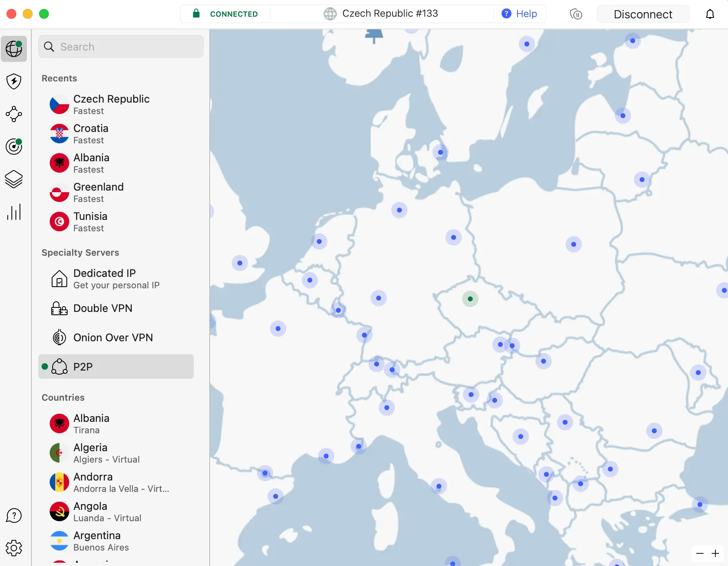The width and height of the screenshot is (728, 566).
Task: Open the settings gear icon
Action: click(x=14, y=548)
